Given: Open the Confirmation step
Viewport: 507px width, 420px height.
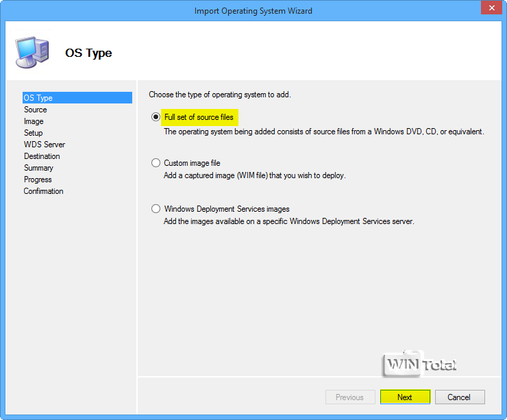Looking at the screenshot, I should [44, 191].
